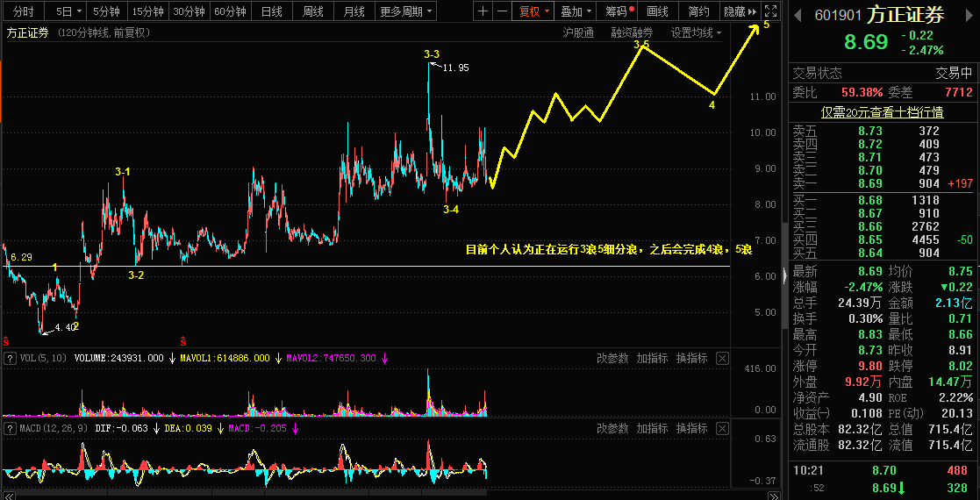This screenshot has width=980, height=500.
Task: Click the 沪股通 label
Action: pos(578,33)
